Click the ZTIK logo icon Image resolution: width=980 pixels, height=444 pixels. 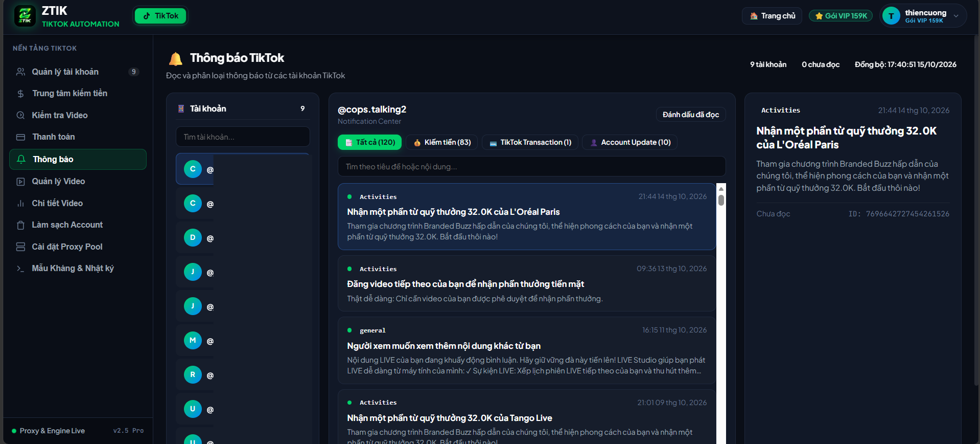[x=25, y=16]
